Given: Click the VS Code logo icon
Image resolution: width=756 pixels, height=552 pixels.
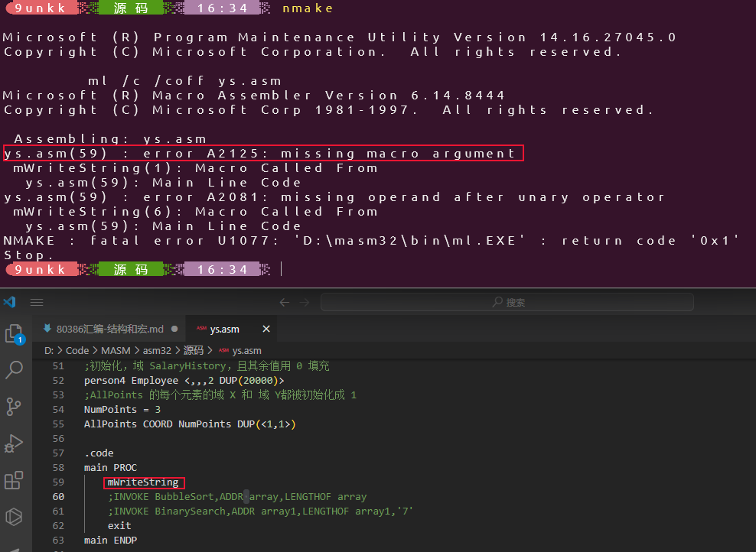Looking at the screenshot, I should pos(10,302).
